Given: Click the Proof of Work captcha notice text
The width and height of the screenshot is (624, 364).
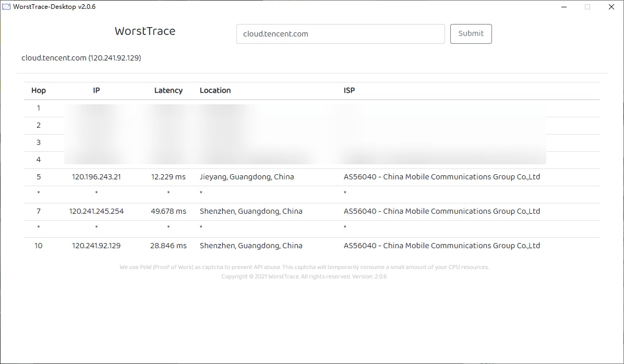Looking at the screenshot, I should click(304, 268).
